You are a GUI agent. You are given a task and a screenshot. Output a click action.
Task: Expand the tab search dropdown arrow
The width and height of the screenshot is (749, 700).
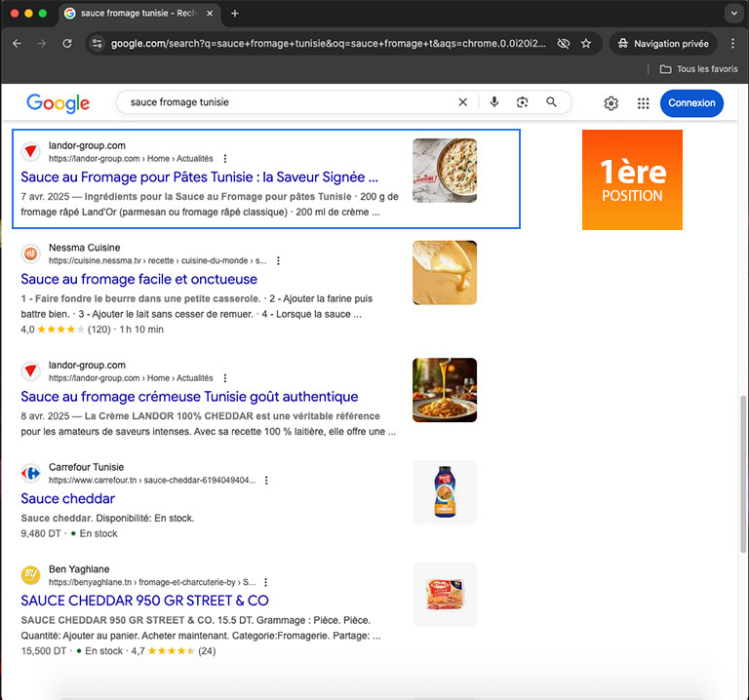(733, 14)
